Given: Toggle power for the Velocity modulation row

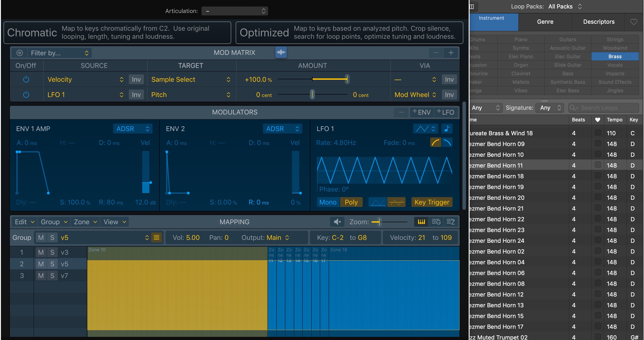Looking at the screenshot, I should 26,79.
